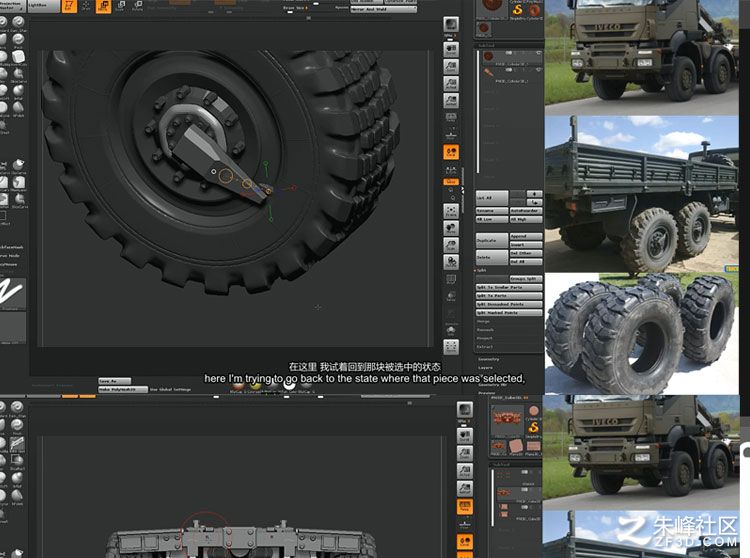This screenshot has width=750, height=558.
Task: Toggle eye visibility on first subtool row
Action: pyautogui.click(x=539, y=53)
